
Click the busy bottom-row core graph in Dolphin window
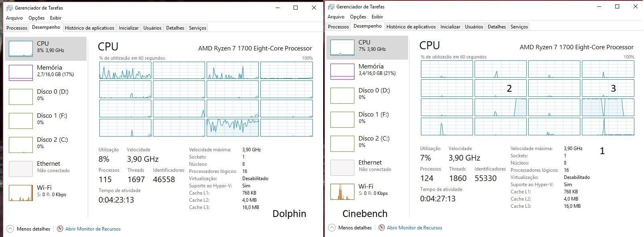(x=233, y=128)
